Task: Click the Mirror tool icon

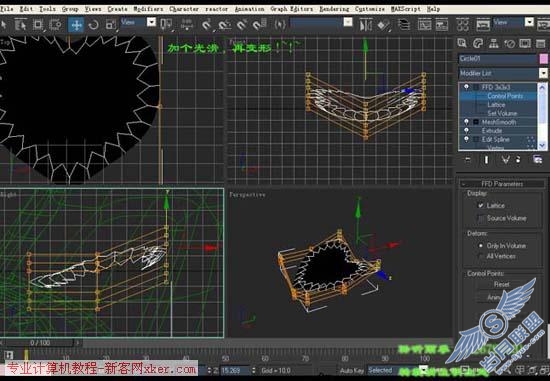Action: pos(365,25)
